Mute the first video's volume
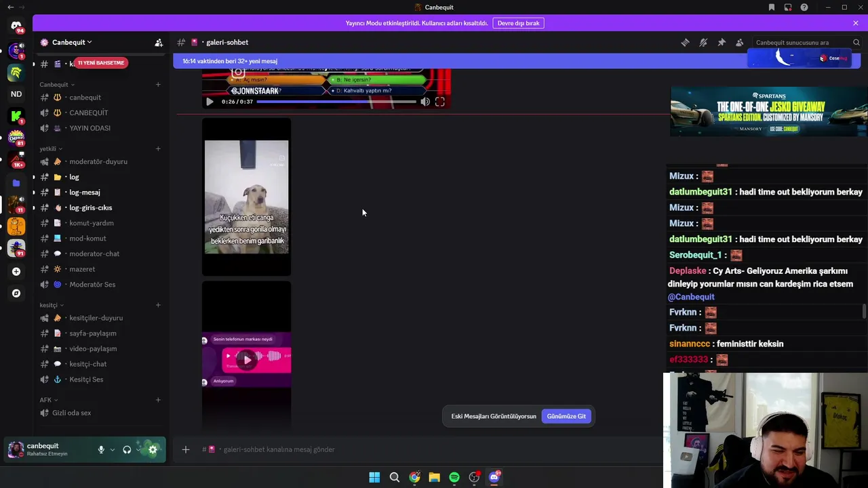 425,102
